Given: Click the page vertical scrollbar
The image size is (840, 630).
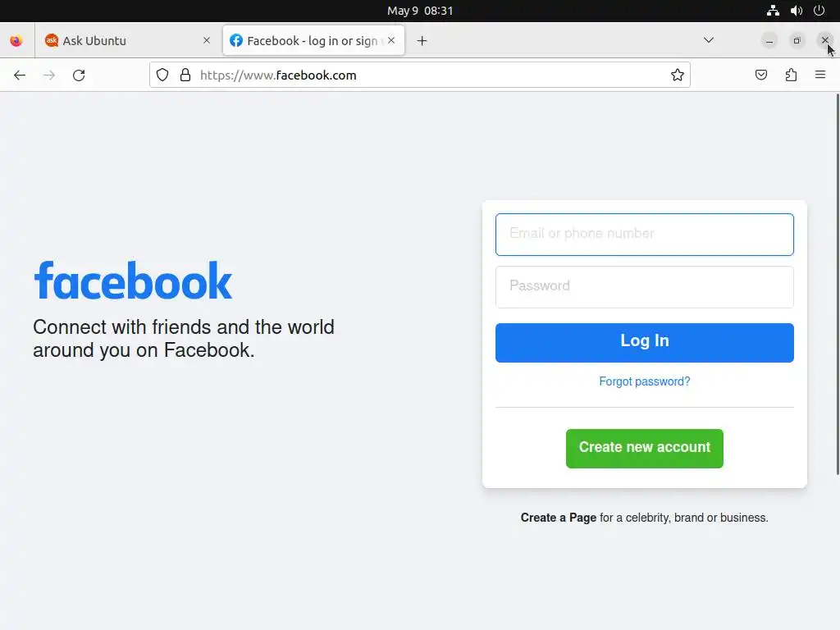Looking at the screenshot, I should tap(838, 284).
